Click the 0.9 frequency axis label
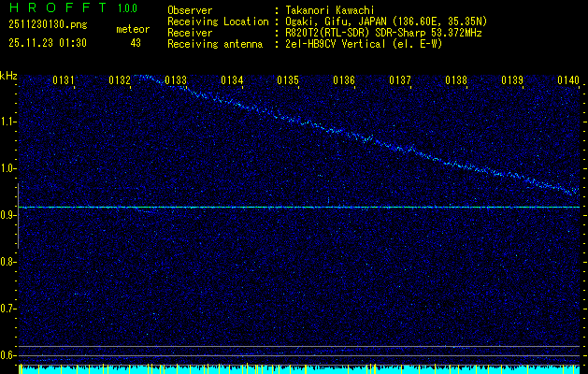This screenshot has height=374, width=588. tap(7, 215)
